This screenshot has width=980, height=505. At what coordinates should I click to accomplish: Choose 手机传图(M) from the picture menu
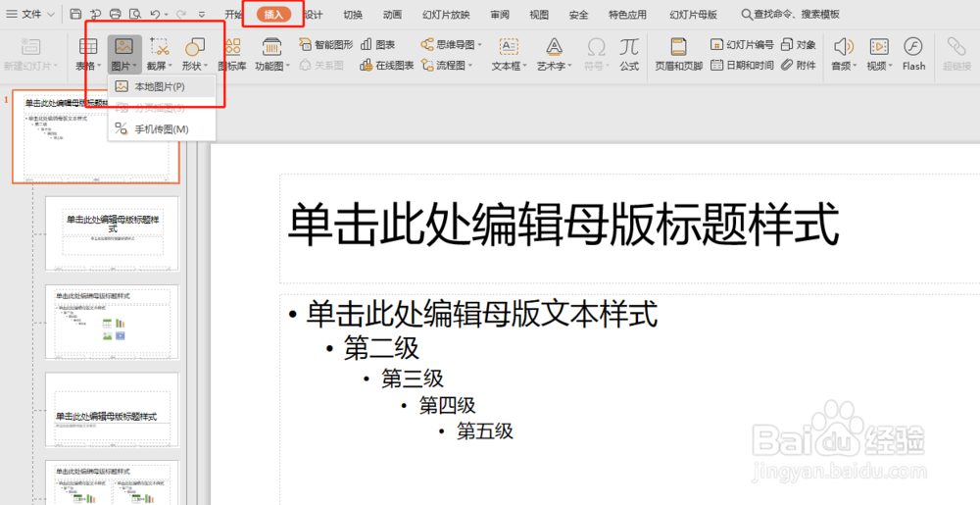(162, 129)
